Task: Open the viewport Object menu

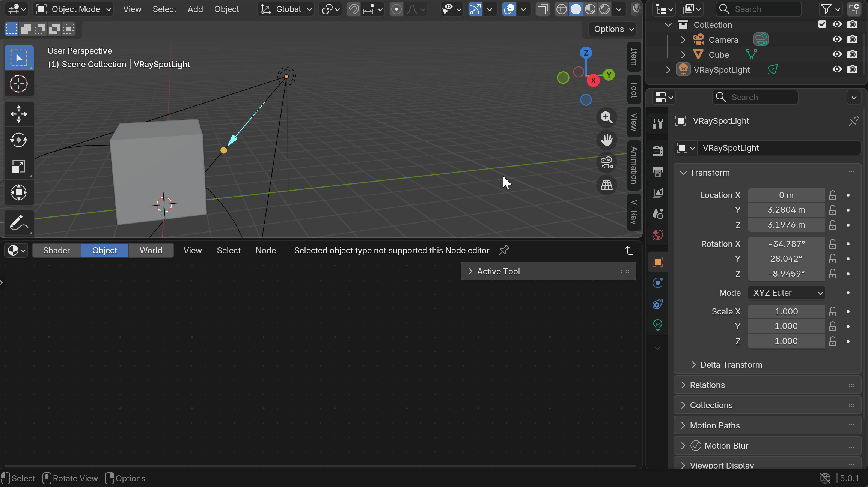Action: 226,9
